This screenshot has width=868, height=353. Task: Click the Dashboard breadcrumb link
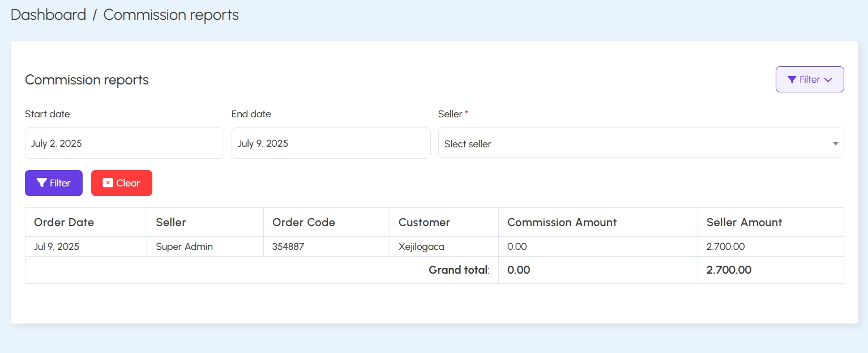click(x=49, y=15)
